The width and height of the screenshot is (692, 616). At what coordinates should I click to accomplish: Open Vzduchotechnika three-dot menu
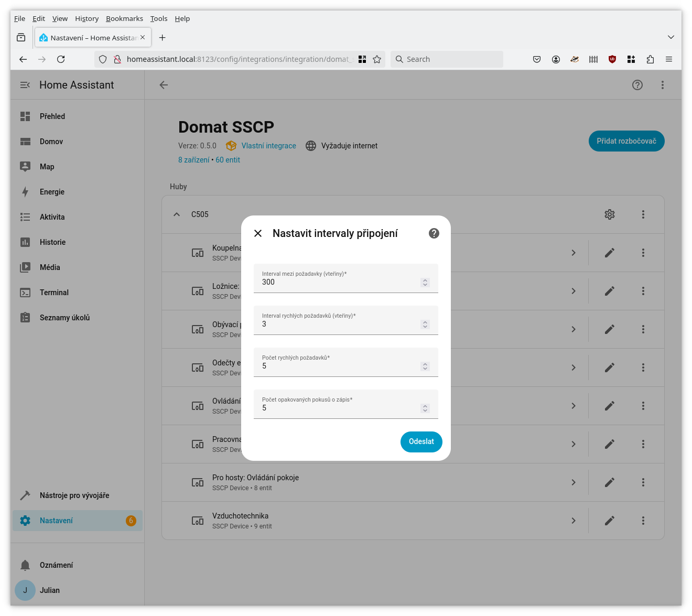pyautogui.click(x=643, y=521)
